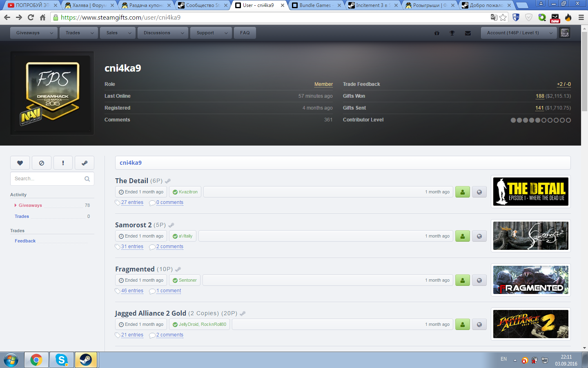Image resolution: width=588 pixels, height=368 pixels.
Task: Reload the page with the refresh icon
Action: [x=31, y=17]
